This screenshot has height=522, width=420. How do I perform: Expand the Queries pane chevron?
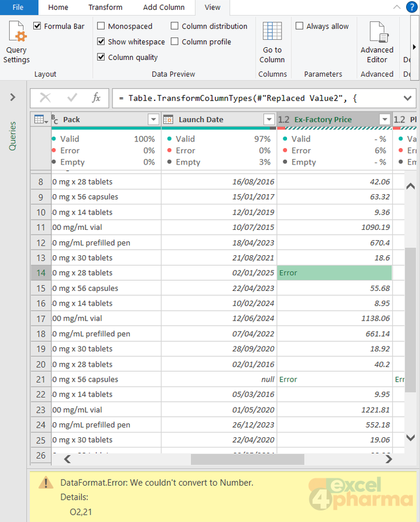[13, 97]
